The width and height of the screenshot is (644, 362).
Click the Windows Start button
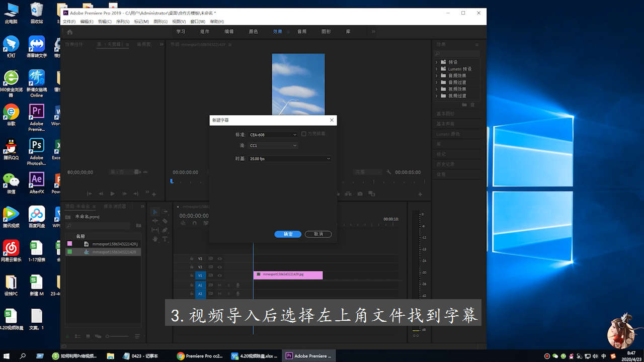[x=7, y=356]
